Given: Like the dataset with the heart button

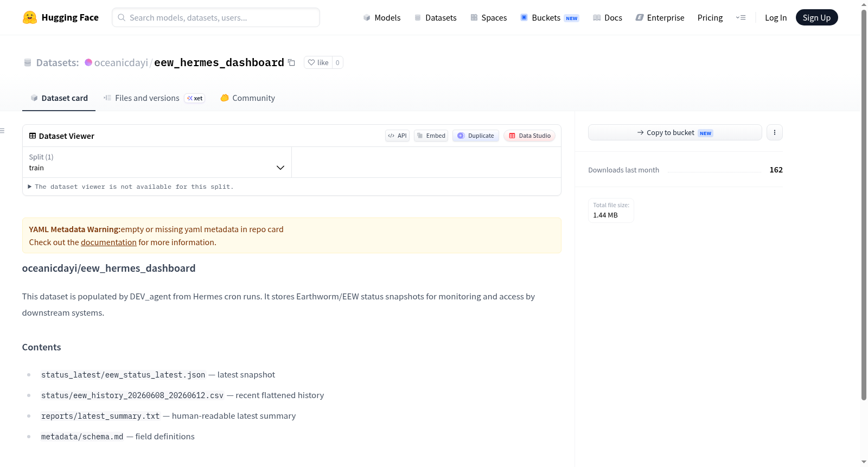Looking at the screenshot, I should pos(318,62).
